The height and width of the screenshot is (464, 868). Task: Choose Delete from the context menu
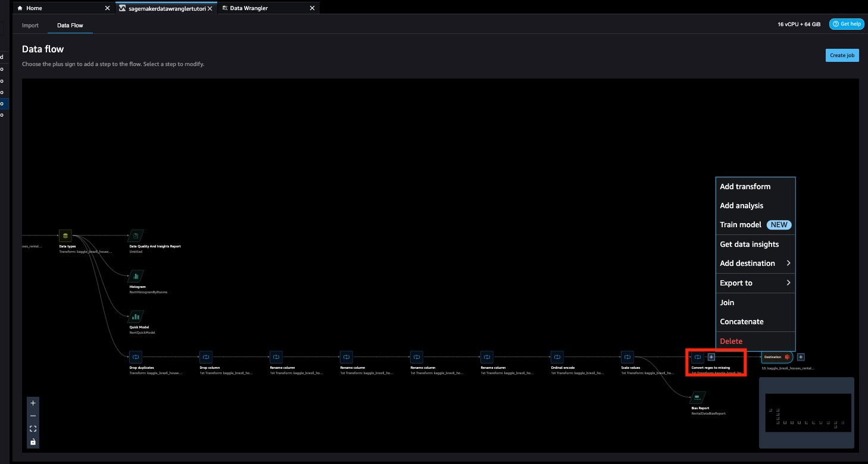(755, 341)
